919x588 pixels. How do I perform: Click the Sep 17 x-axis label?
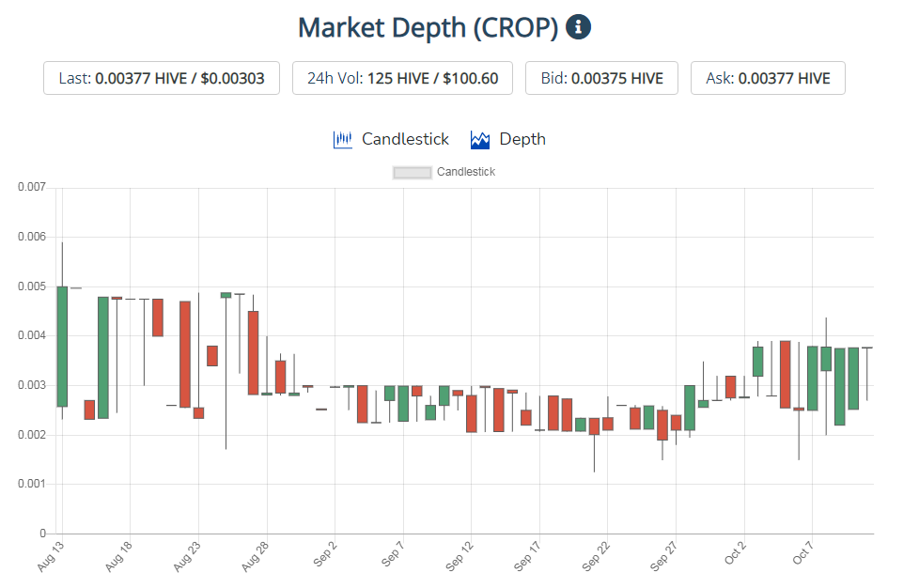[527, 556]
